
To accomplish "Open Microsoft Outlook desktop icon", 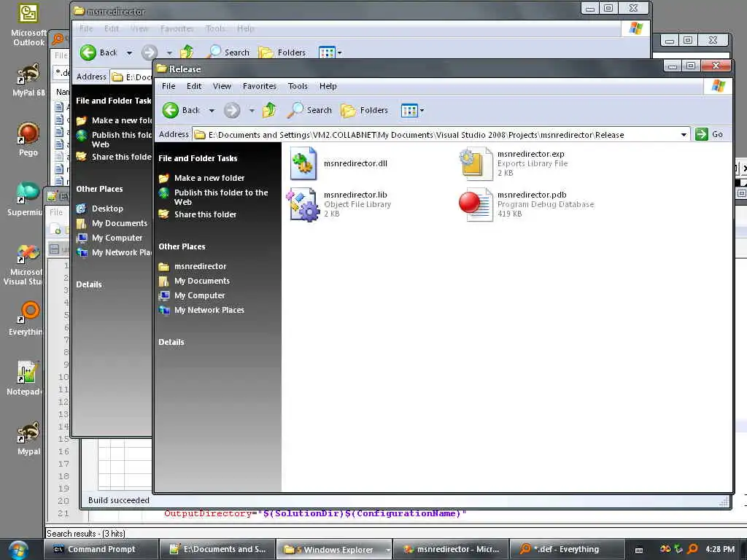I will point(28,25).
